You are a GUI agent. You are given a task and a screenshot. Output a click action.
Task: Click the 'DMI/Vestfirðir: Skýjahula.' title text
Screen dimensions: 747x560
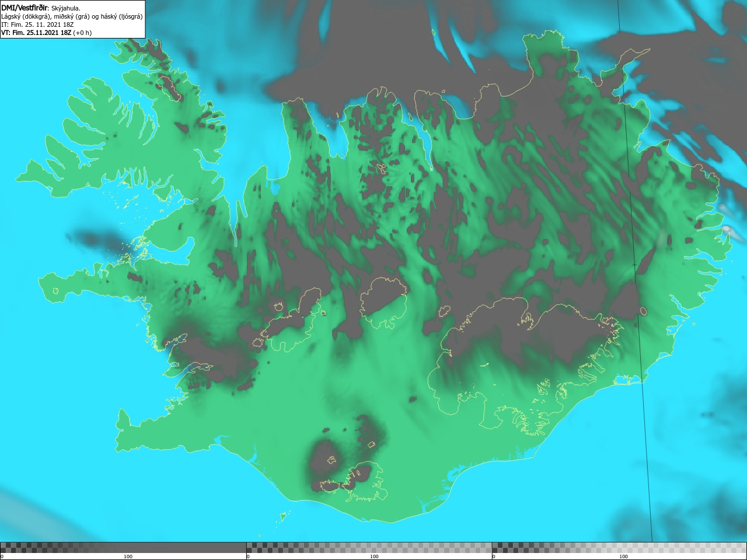click(x=41, y=8)
